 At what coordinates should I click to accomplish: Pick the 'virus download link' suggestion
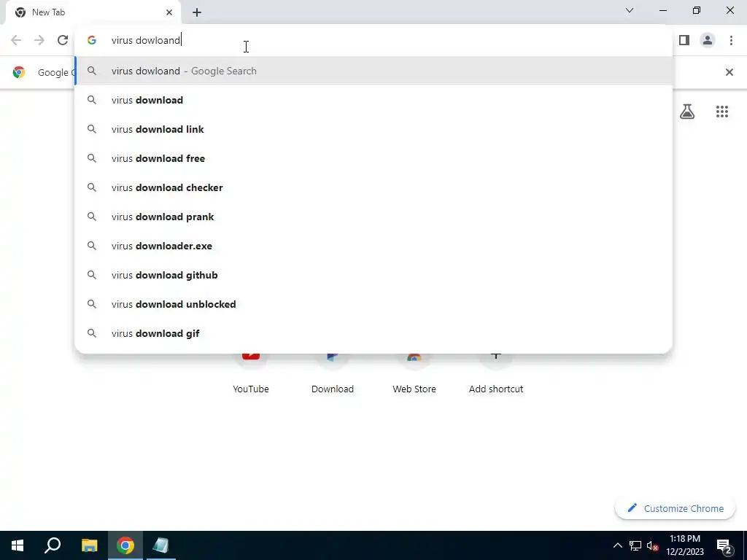point(373,129)
